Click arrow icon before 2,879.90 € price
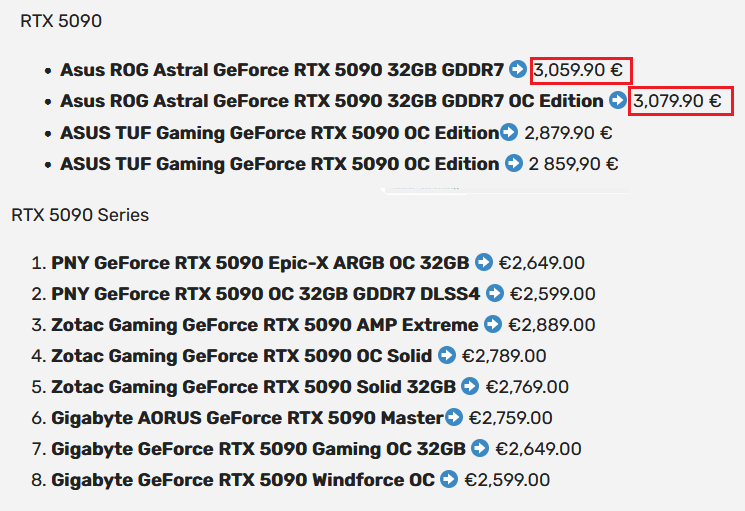Viewport: 745px width, 511px height. [x=509, y=132]
